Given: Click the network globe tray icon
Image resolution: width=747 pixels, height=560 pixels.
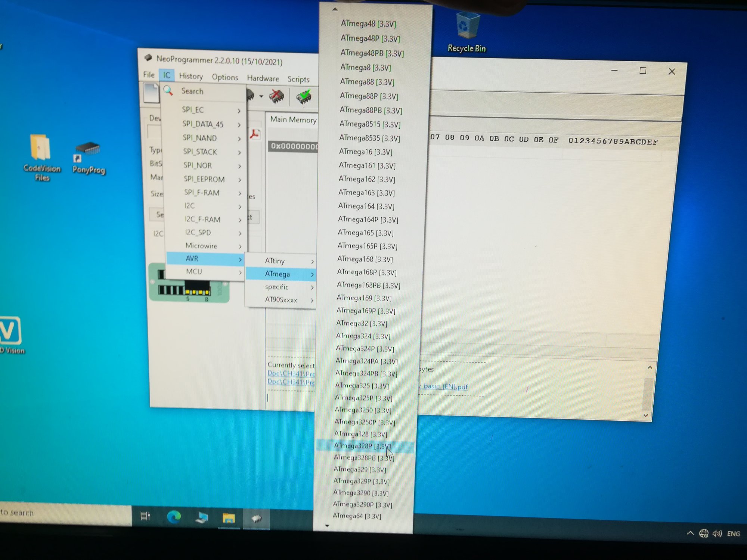Looking at the screenshot, I should pos(704,533).
